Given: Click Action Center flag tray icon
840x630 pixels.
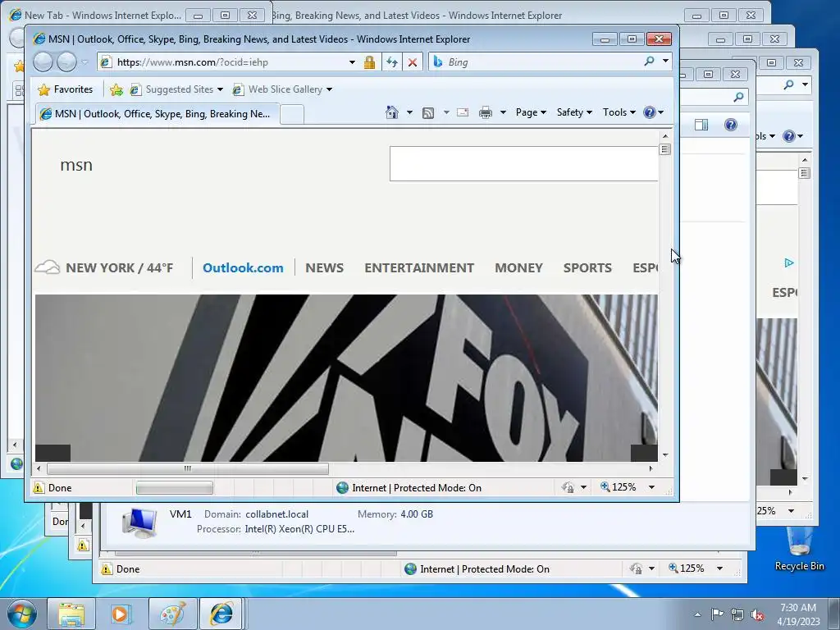Looking at the screenshot, I should pyautogui.click(x=717, y=614).
